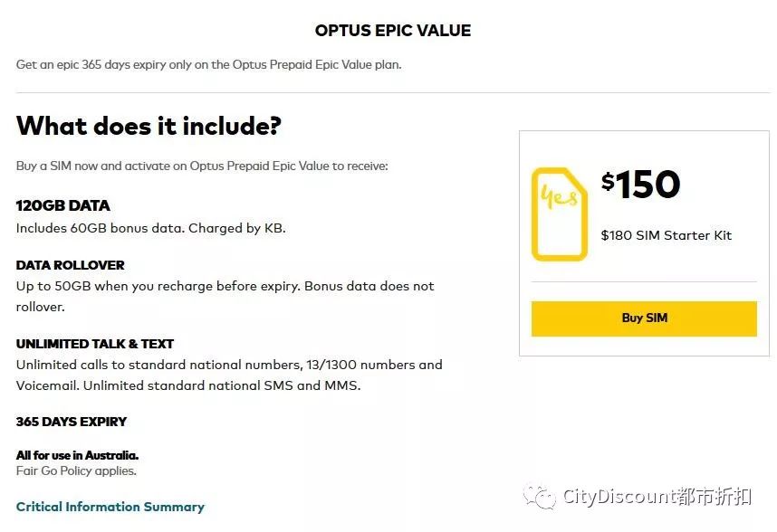The image size is (777, 532).
Task: Click the Buy a SIM now sentence
Action: point(202,166)
